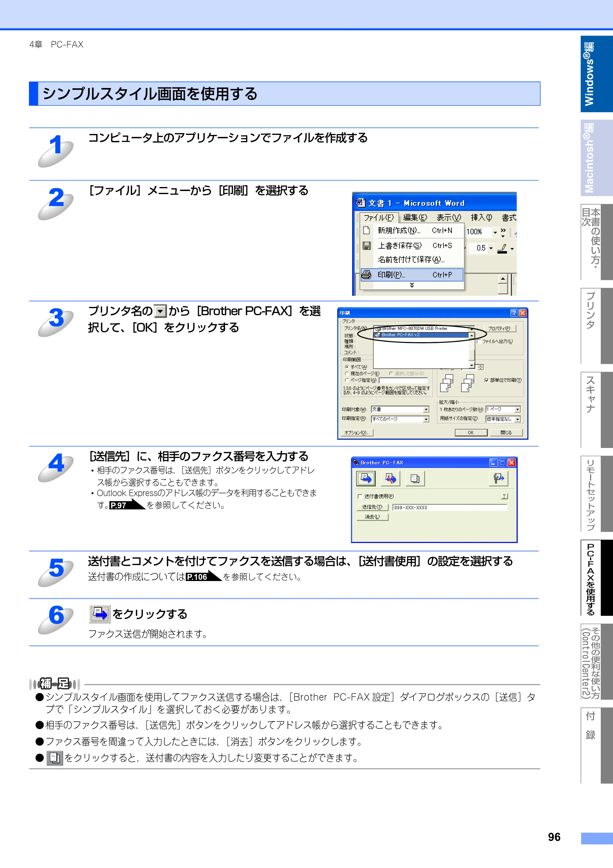Open 1枚あたりのページ数 dropdown
613x868 pixels.
tap(518, 409)
